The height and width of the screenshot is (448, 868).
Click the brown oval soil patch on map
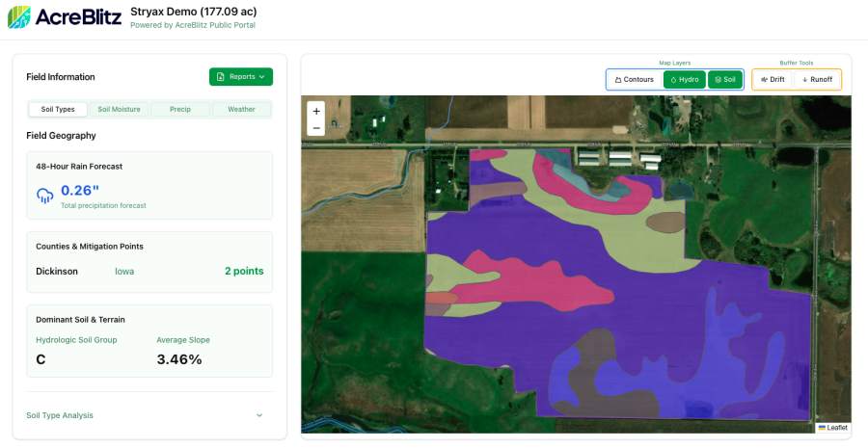click(x=665, y=223)
